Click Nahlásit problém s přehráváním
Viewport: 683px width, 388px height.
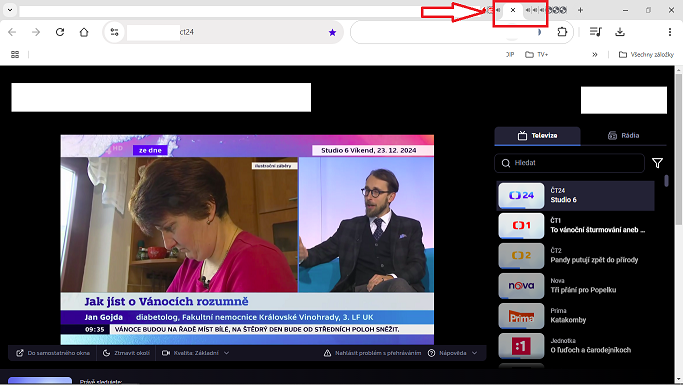click(x=372, y=353)
